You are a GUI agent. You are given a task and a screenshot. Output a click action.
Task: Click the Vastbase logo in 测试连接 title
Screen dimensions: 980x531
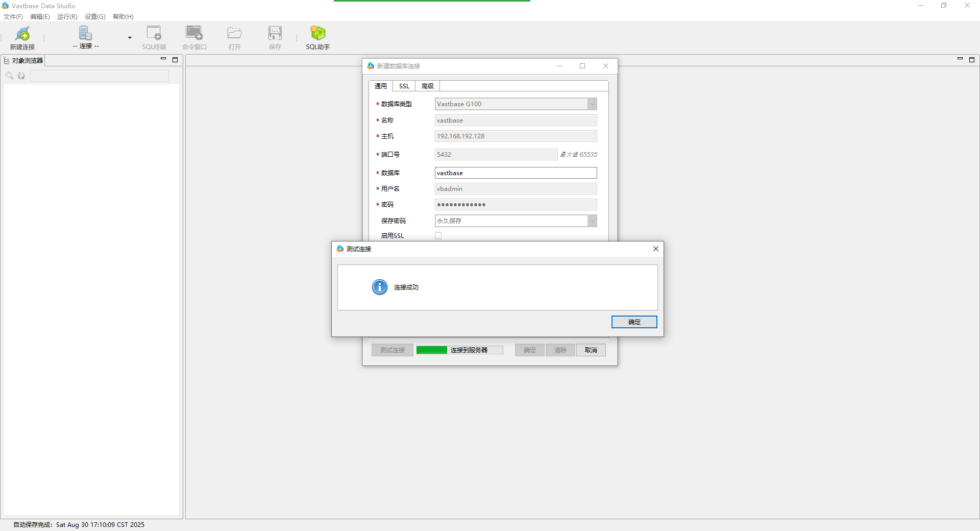340,249
